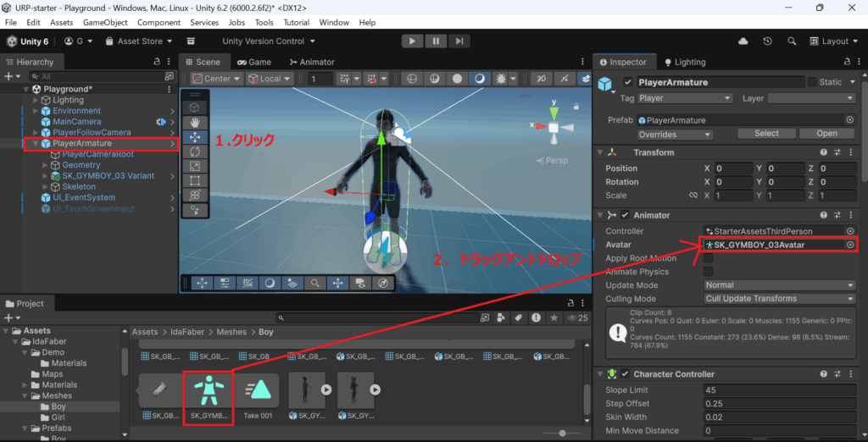This screenshot has width=868, height=442.
Task: Select the Rotate tool in scene toolbar
Action: click(194, 151)
